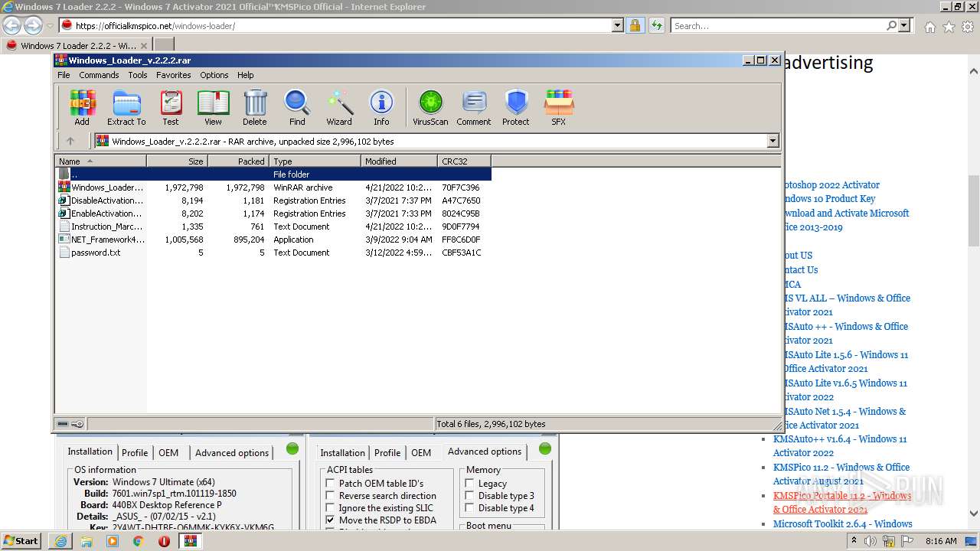
Task: Click the Add toolbar icon in WinRAR
Action: tap(82, 107)
